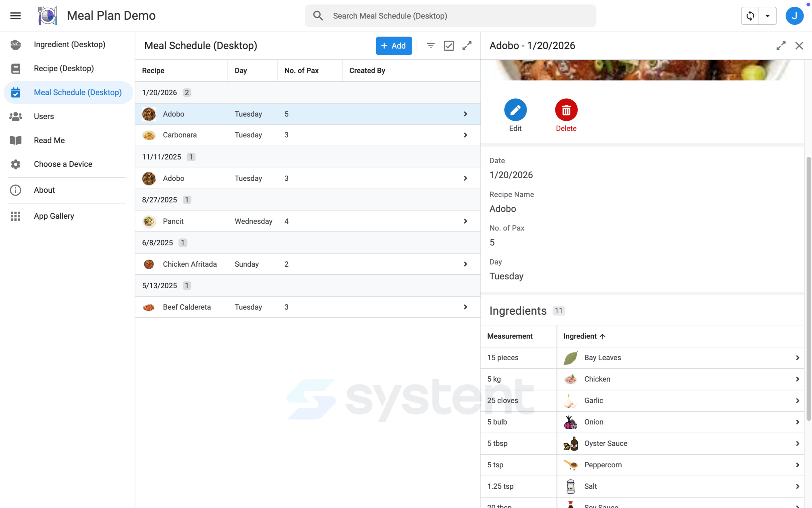Click the Add meal schedule button
812x508 pixels.
[394, 46]
